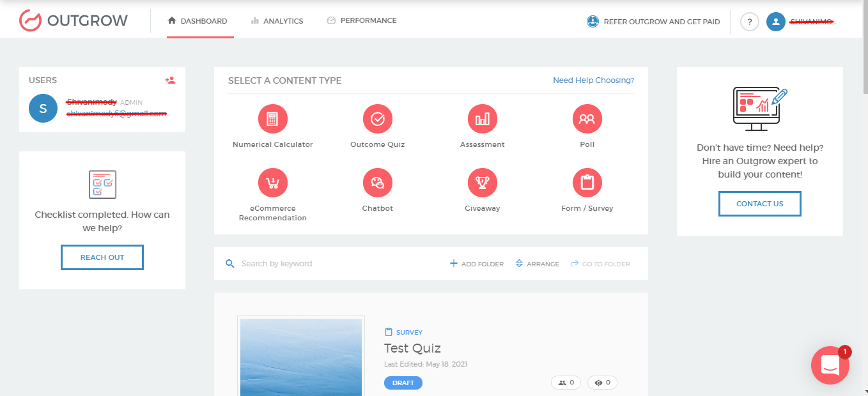The height and width of the screenshot is (396, 868).
Task: Choose the Form / Survey icon
Action: click(587, 183)
